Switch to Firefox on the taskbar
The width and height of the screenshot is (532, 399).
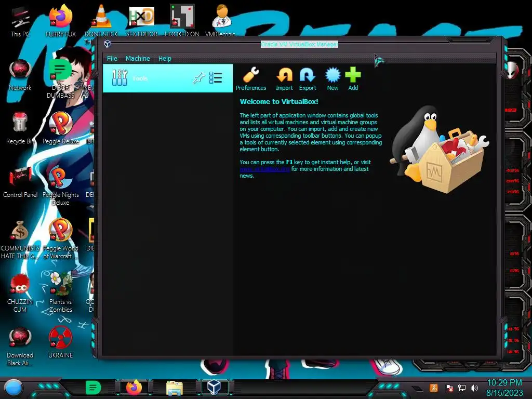[x=134, y=388]
